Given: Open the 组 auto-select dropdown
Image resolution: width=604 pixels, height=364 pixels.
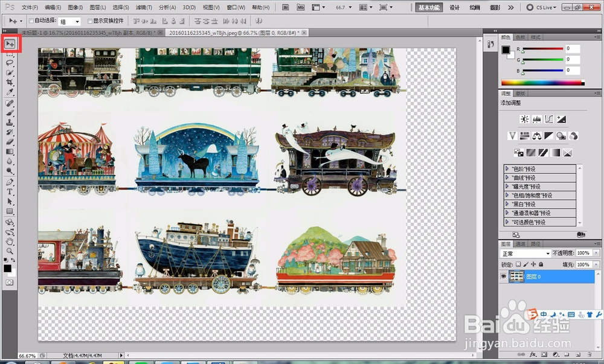Looking at the screenshot, I should tap(69, 22).
